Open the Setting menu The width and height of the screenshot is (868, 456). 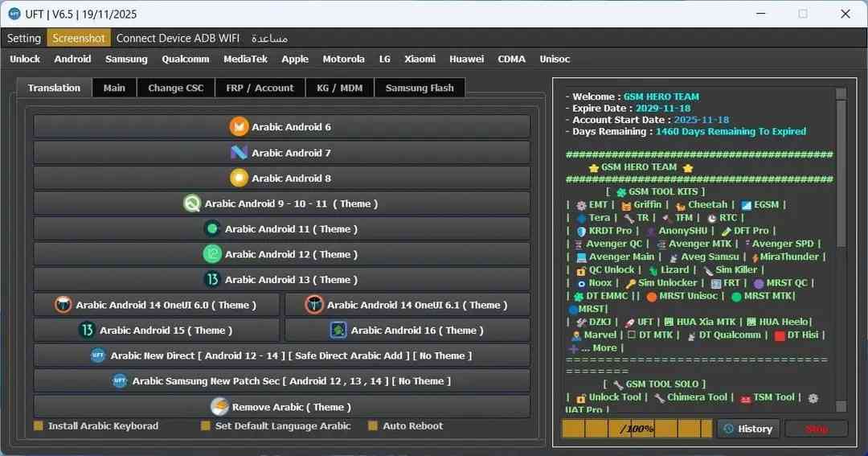coord(24,39)
